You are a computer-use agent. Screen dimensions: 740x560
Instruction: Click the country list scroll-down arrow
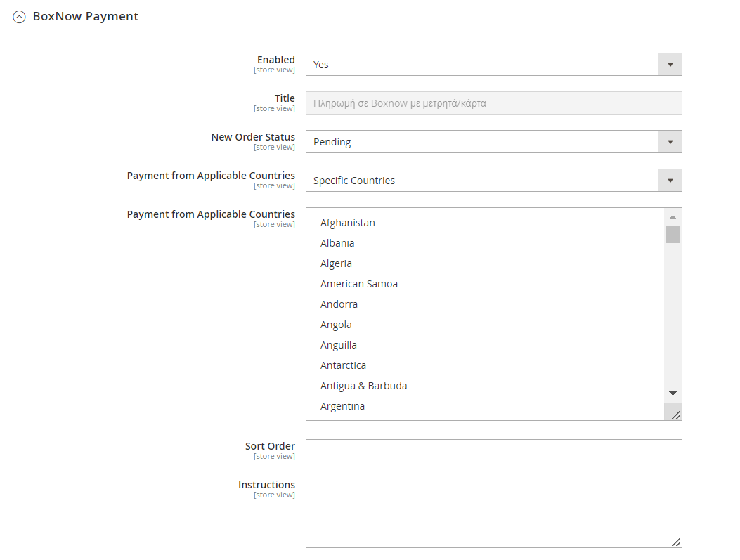click(x=673, y=393)
